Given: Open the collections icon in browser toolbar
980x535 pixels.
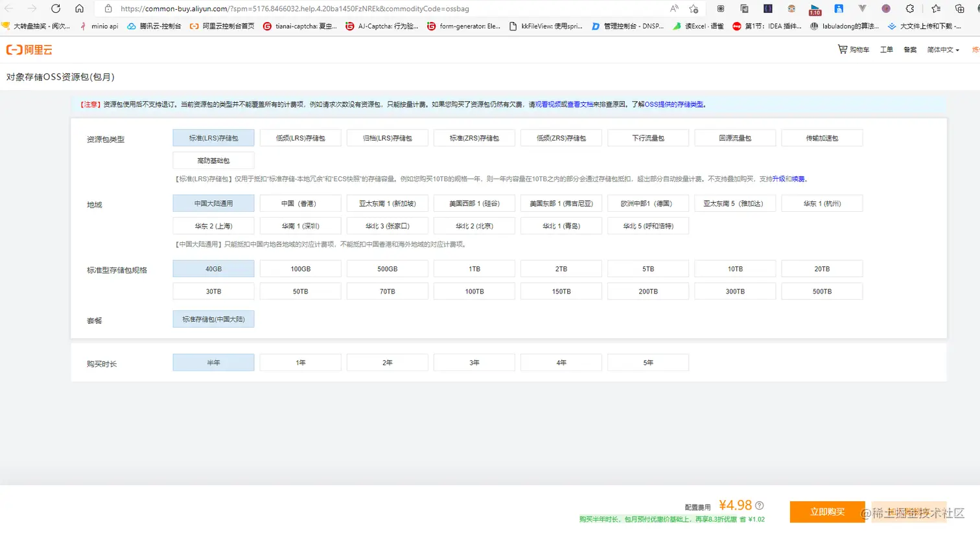Looking at the screenshot, I should tap(960, 8).
